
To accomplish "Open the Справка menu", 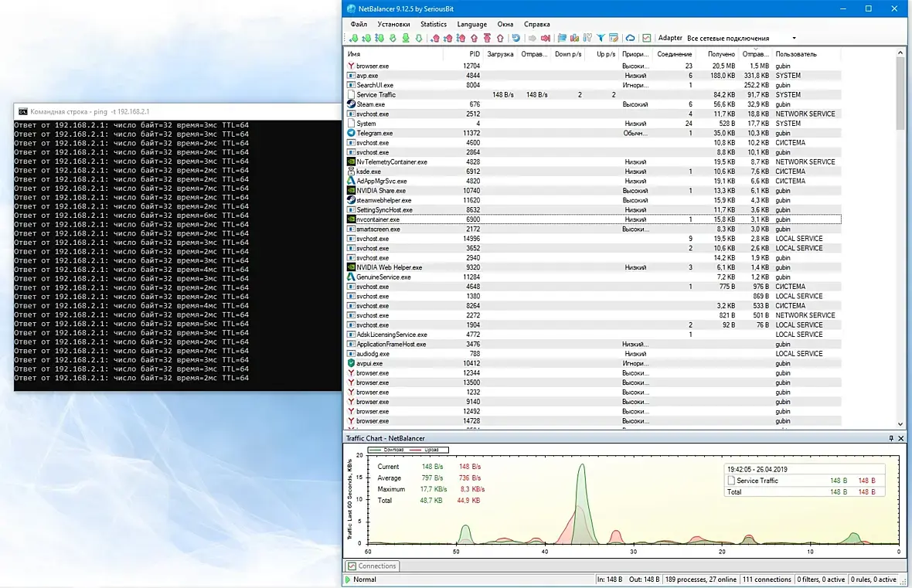I will [x=537, y=25].
